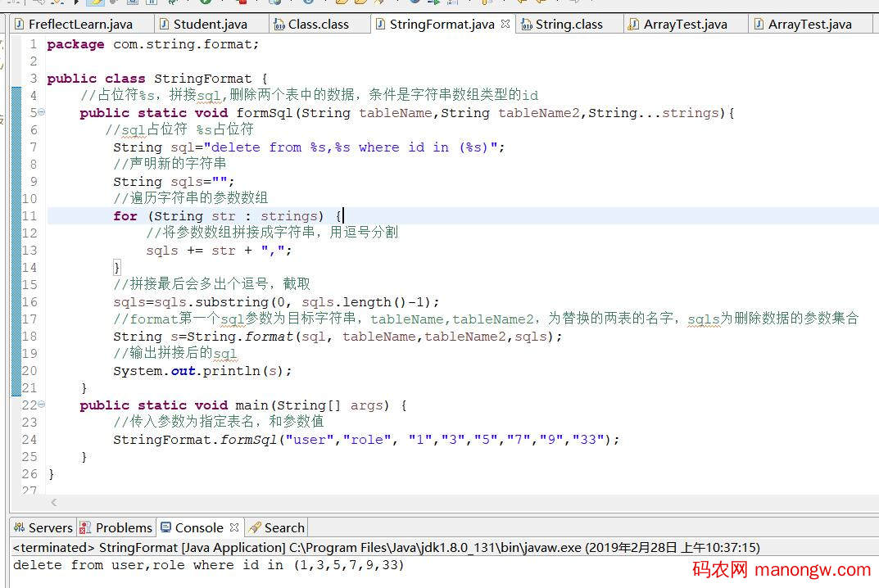Collapse the formSql method fold marker

click(42, 113)
